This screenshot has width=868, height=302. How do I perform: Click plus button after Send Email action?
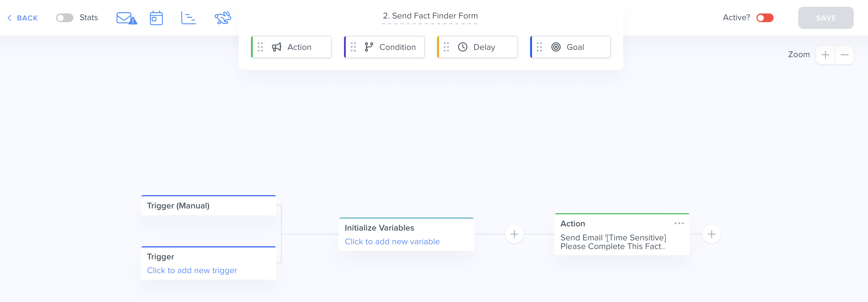(711, 234)
